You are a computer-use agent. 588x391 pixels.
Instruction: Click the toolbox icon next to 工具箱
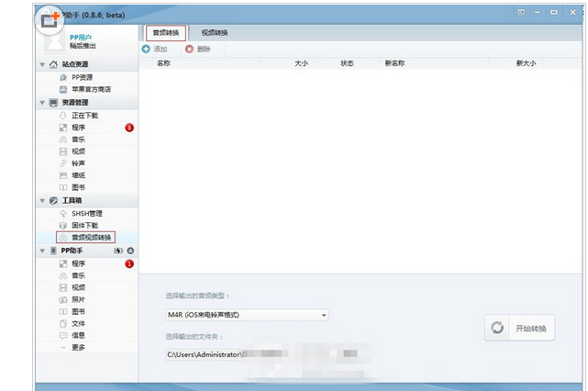click(53, 201)
